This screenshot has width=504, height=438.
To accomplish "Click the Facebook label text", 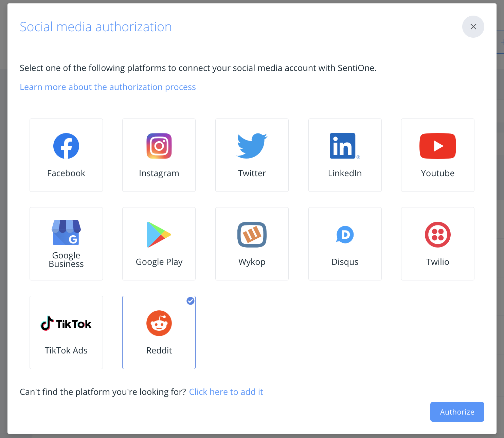I will [66, 173].
